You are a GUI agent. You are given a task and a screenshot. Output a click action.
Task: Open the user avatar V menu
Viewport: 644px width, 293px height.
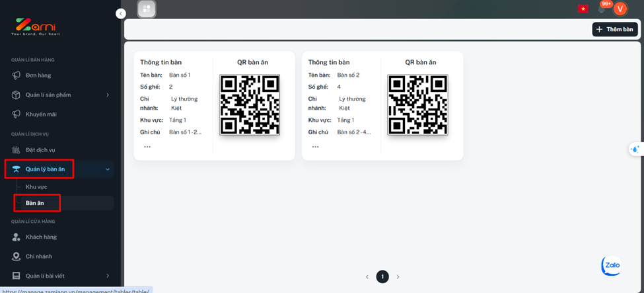point(620,9)
